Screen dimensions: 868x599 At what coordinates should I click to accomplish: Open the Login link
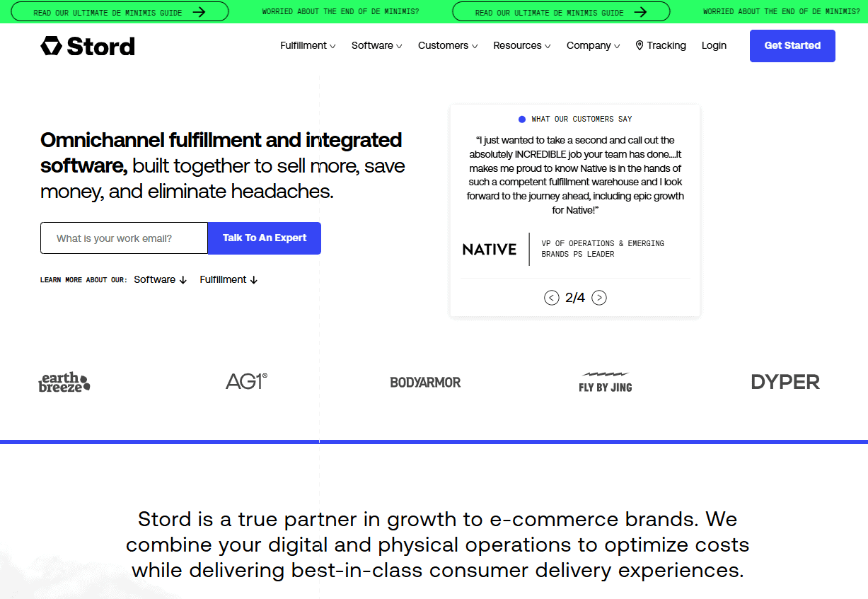(x=714, y=45)
